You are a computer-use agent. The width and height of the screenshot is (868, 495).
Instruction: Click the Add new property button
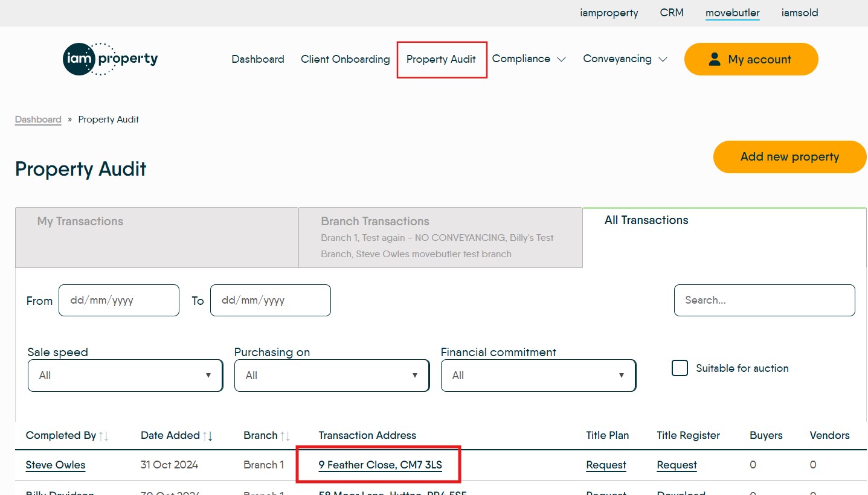coord(789,157)
